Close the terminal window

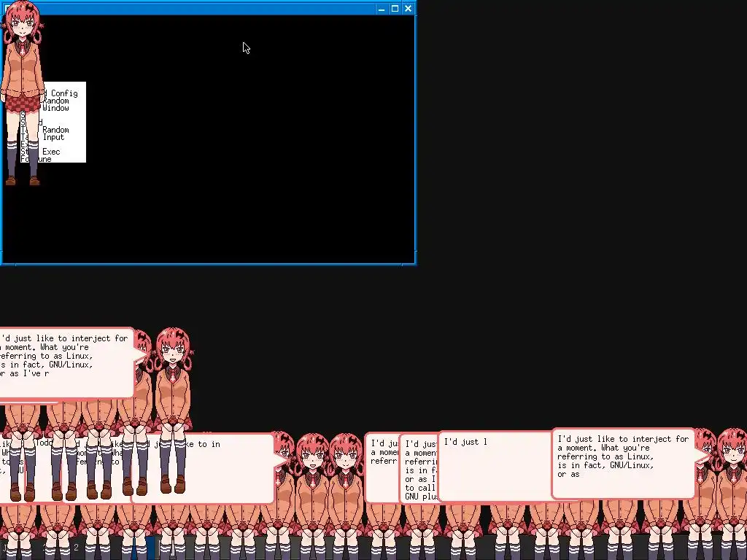click(x=409, y=9)
